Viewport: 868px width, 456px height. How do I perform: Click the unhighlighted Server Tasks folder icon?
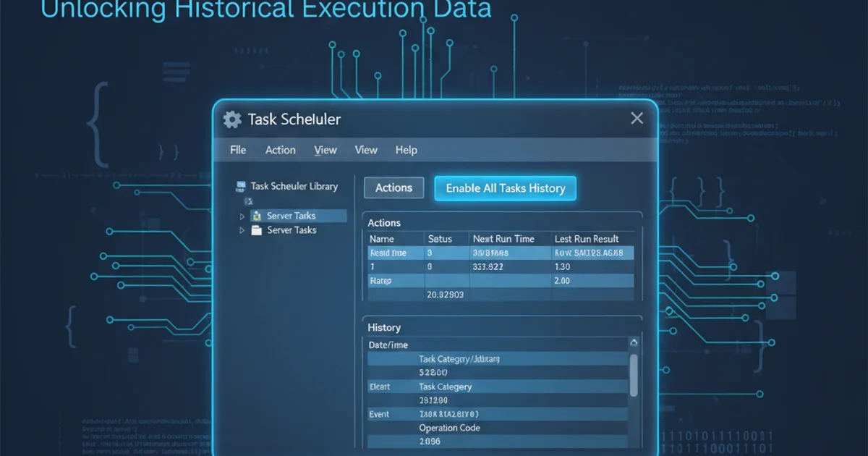256,230
